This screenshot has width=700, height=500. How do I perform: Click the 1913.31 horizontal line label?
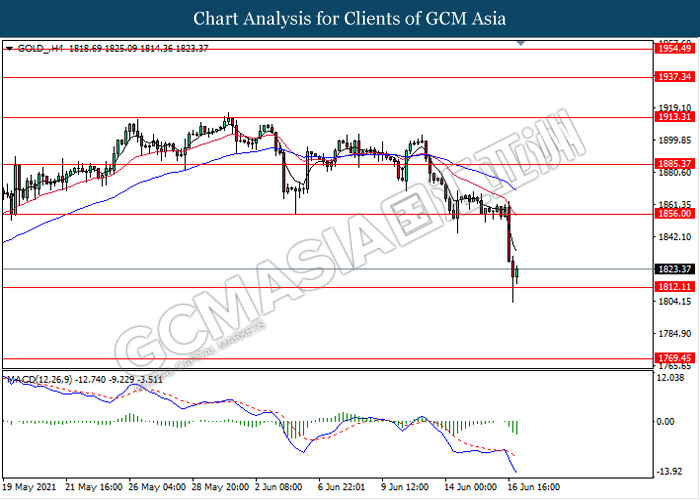click(x=675, y=117)
